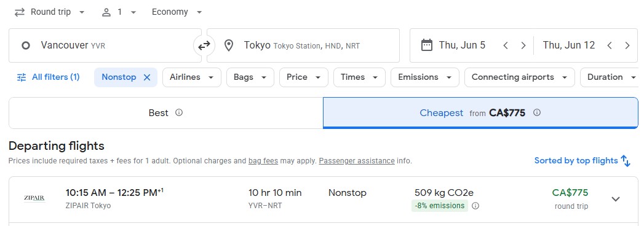The image size is (644, 226).
Task: Switch to the Cheapest tab
Action: [480, 113]
